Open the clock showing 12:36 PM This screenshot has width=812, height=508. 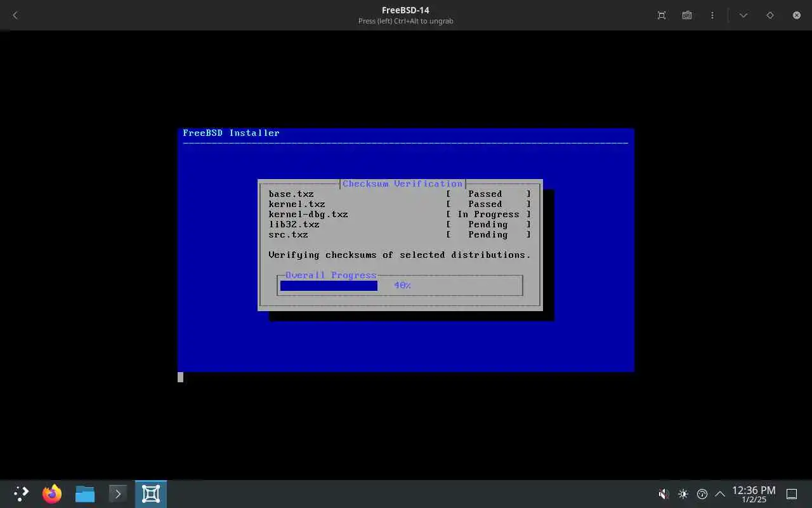coord(754,494)
